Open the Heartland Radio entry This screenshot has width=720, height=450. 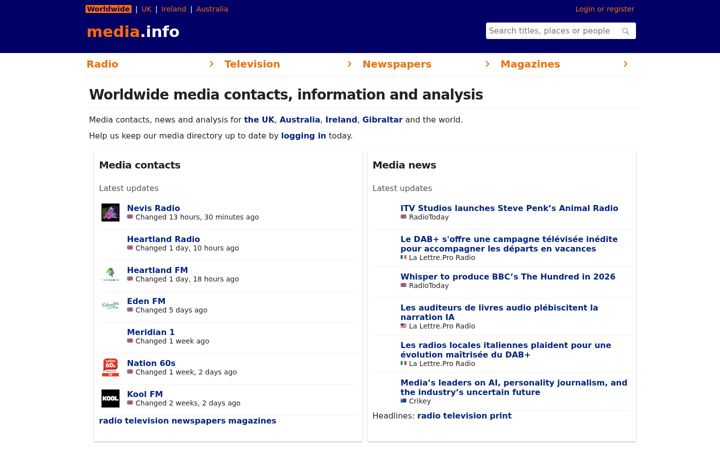(x=163, y=239)
